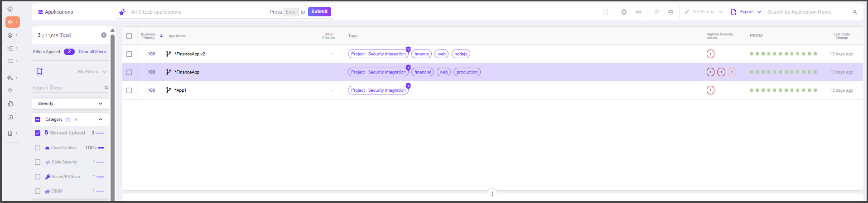This screenshot has height=203, width=868.
Task: Click the Clear all filters link
Action: point(92,52)
